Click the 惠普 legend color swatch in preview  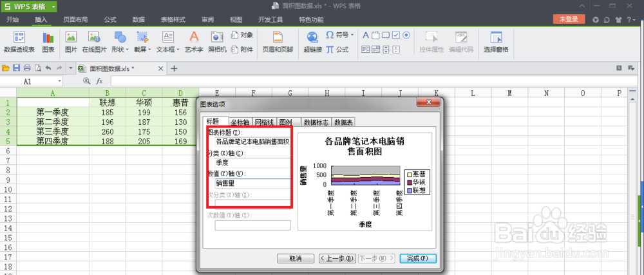tap(409, 174)
